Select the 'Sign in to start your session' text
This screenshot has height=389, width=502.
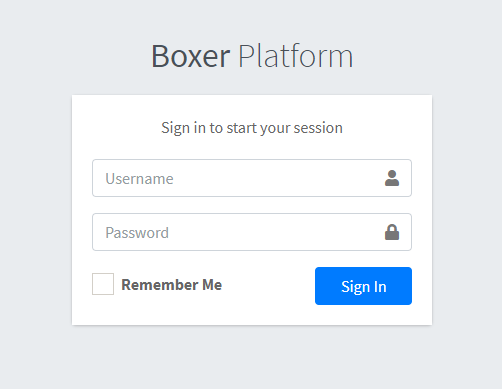coord(252,128)
